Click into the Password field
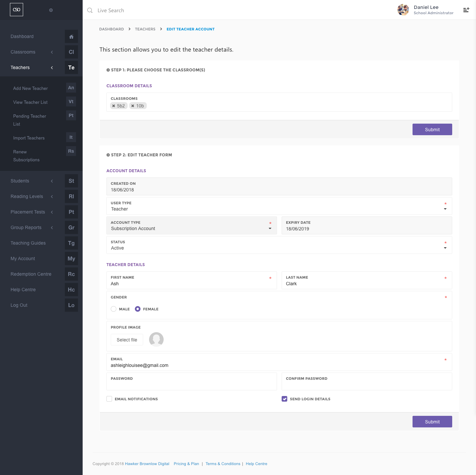The image size is (476, 475). [x=191, y=385]
